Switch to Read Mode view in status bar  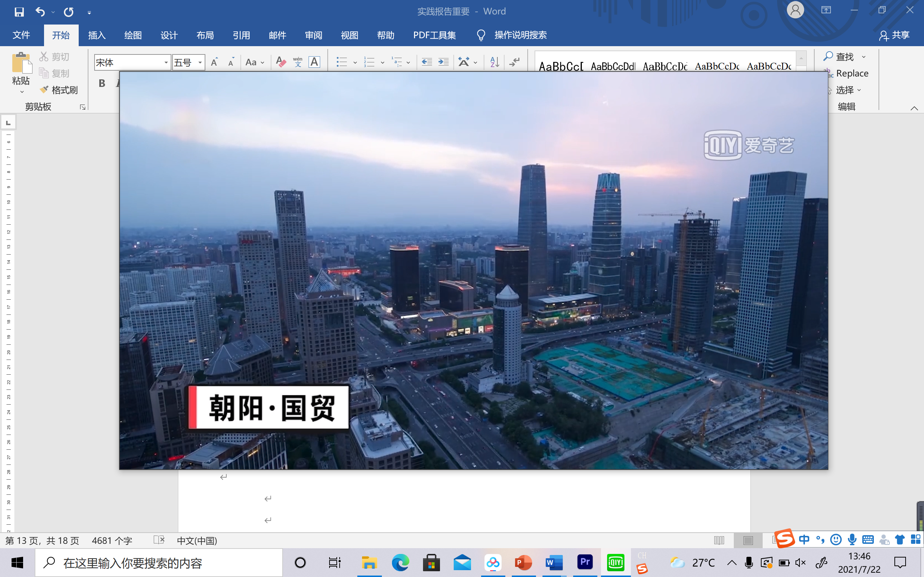pos(719,540)
